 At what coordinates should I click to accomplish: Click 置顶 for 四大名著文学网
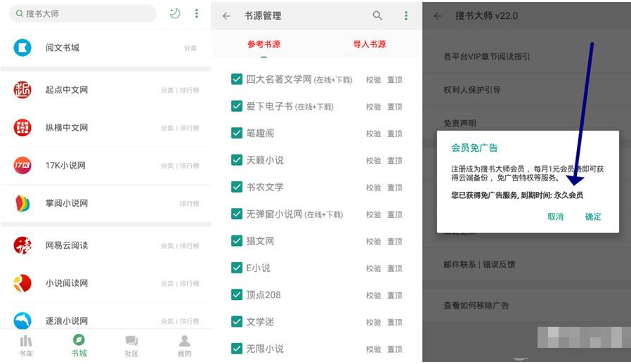click(x=395, y=79)
